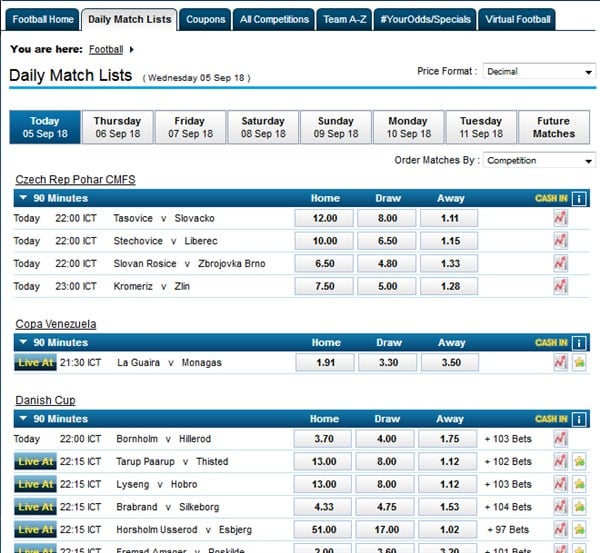Open stats icon for Horsholm Usserod v Esbjerg
Image resolution: width=600 pixels, height=553 pixels.
click(561, 530)
